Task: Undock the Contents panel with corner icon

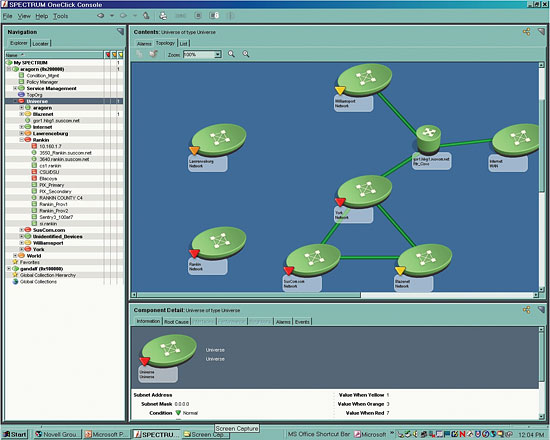Action: 541,32
